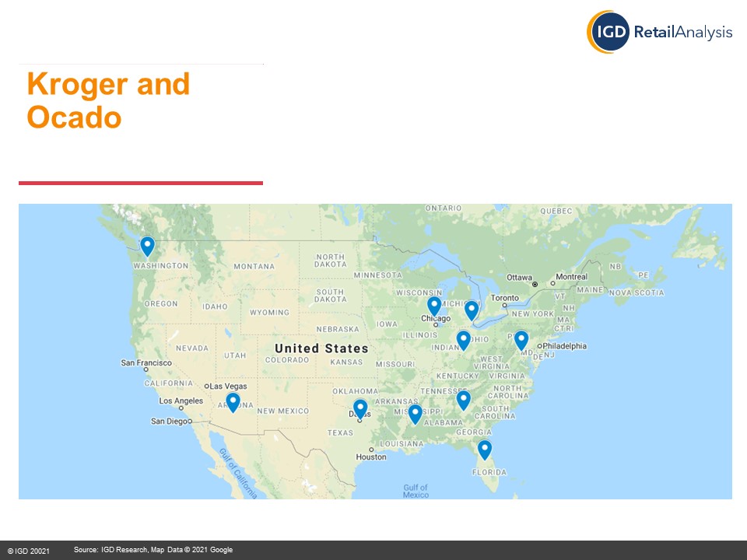Click the RetailAnalysis logo text

pyautogui.click(x=683, y=33)
